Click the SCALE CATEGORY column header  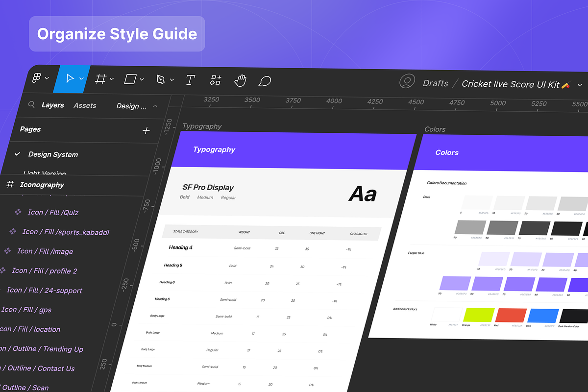tap(186, 231)
